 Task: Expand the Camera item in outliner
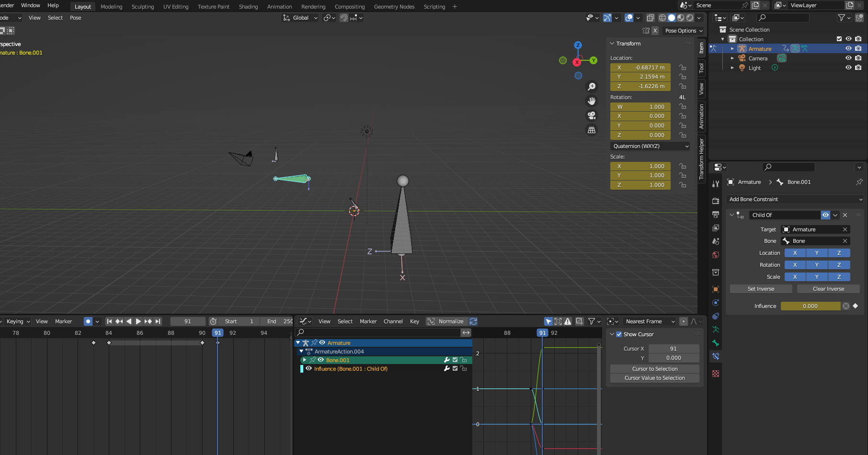coord(732,58)
